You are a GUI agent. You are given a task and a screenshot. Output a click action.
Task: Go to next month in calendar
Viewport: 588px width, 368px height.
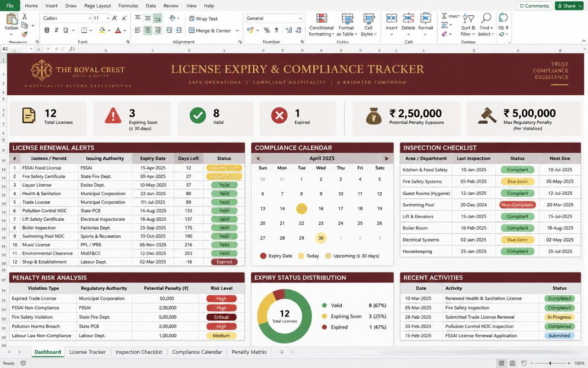(386, 158)
